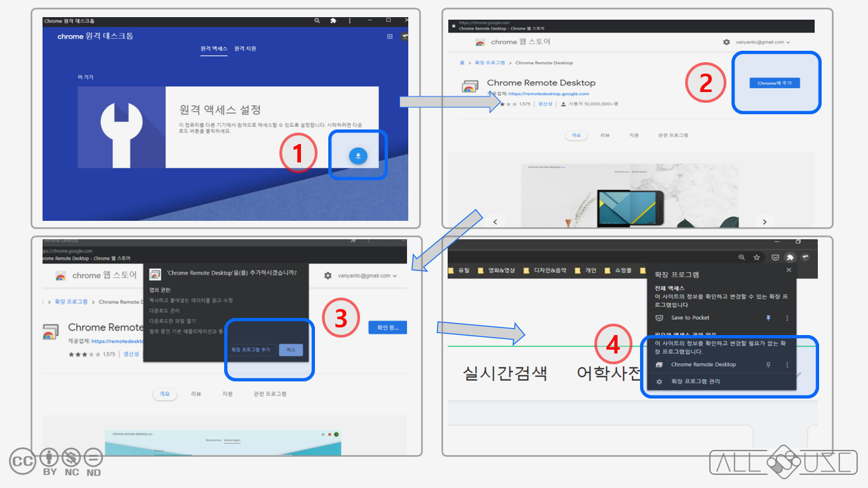Click extensions puzzle icon in browser toolbar, step 4

click(x=790, y=257)
